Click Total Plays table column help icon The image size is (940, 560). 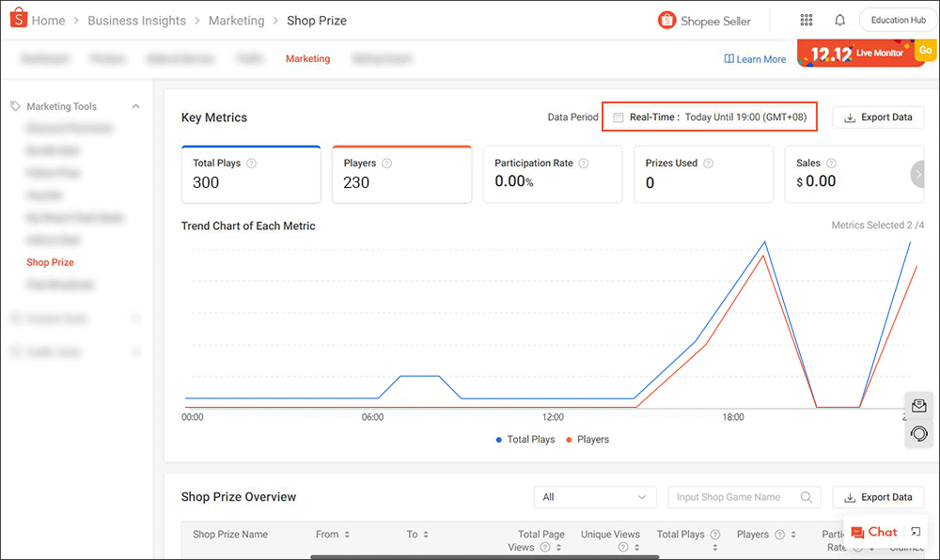pyautogui.click(x=715, y=535)
